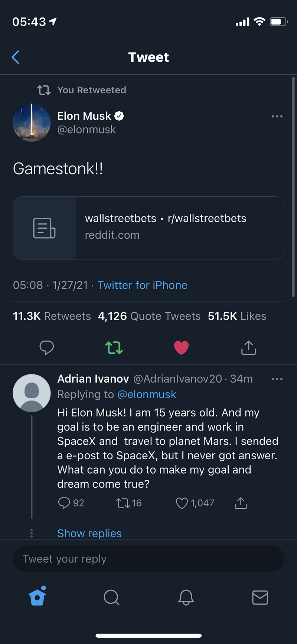Like Adrian Ivanov's reply
The image size is (297, 644).
click(x=182, y=503)
